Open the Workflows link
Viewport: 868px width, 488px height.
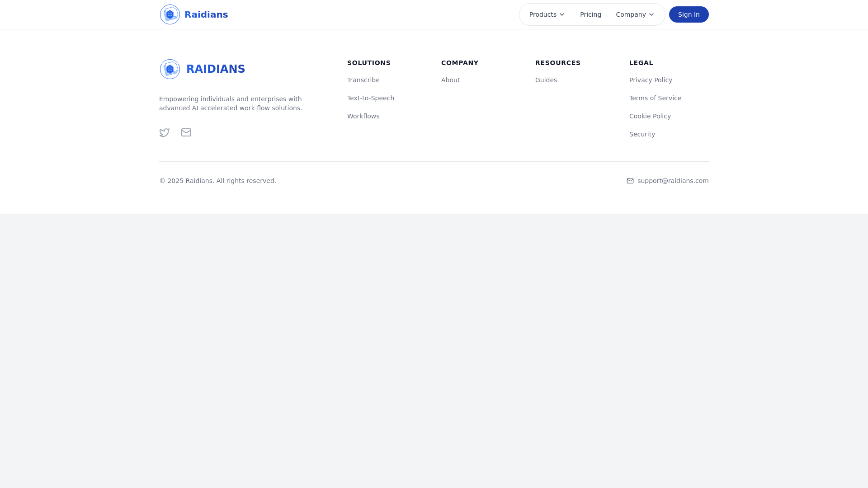pyautogui.click(x=363, y=116)
